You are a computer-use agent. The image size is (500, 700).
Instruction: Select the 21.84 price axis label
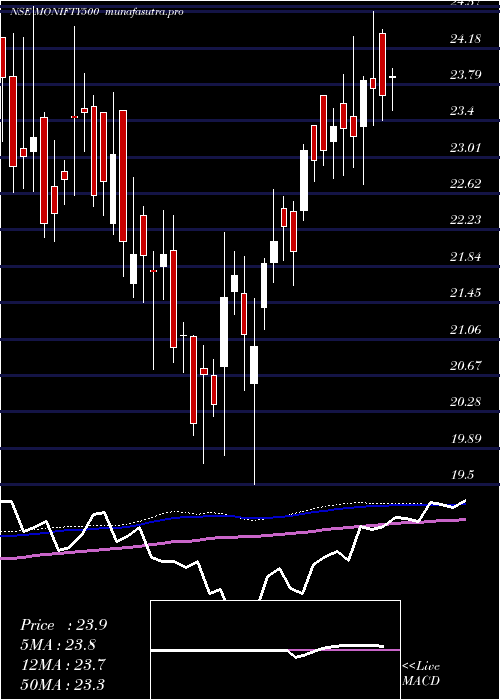(465, 257)
